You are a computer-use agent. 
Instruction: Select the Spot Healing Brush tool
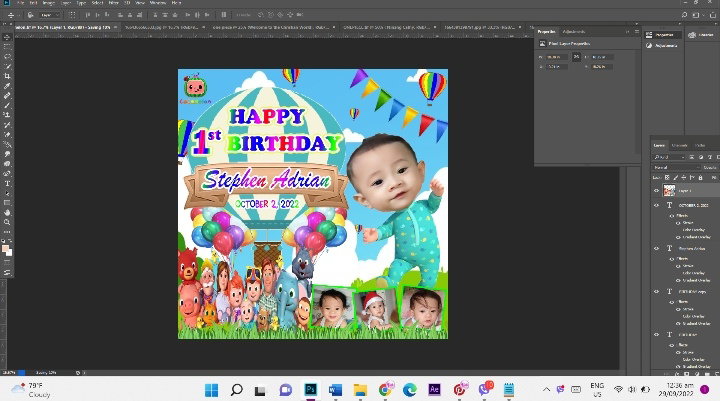(7, 96)
